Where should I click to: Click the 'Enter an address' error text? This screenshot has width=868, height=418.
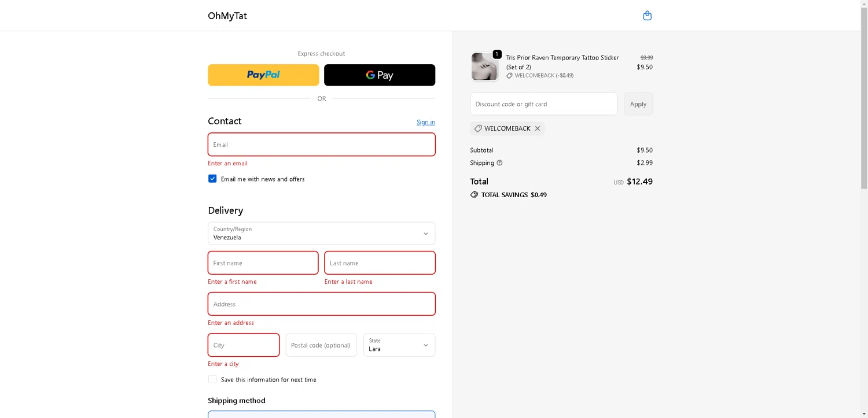231,323
